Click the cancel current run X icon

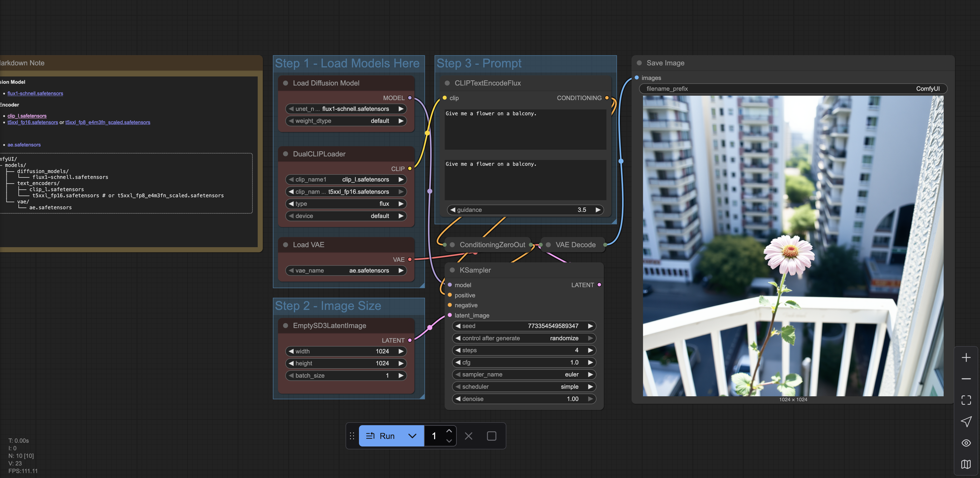pos(468,436)
